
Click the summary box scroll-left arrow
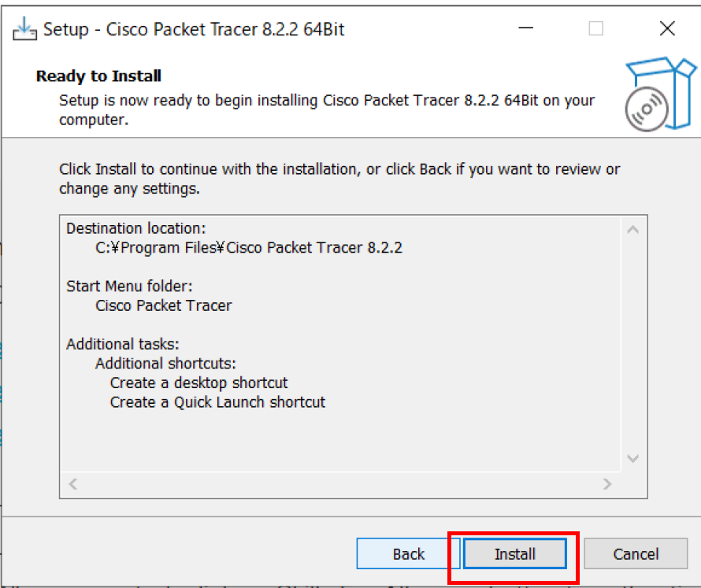(x=73, y=483)
